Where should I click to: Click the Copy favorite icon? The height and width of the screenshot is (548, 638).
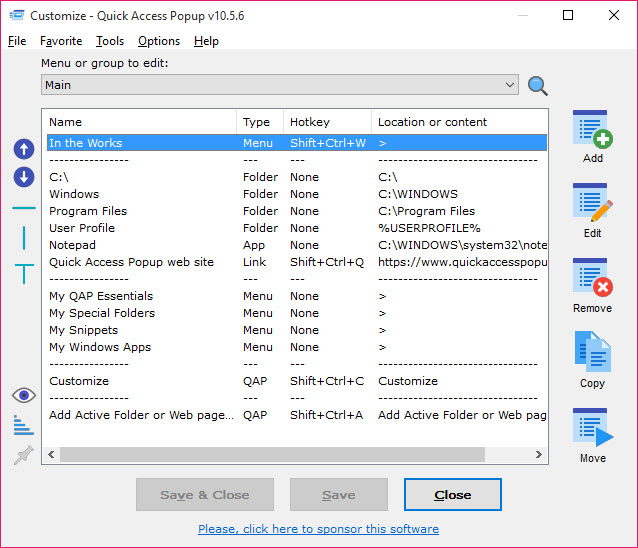tap(592, 352)
